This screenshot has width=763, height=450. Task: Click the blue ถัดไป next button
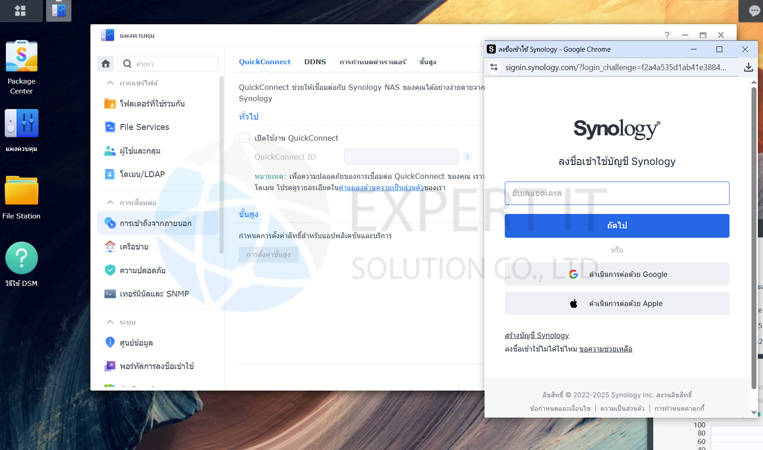point(617,226)
